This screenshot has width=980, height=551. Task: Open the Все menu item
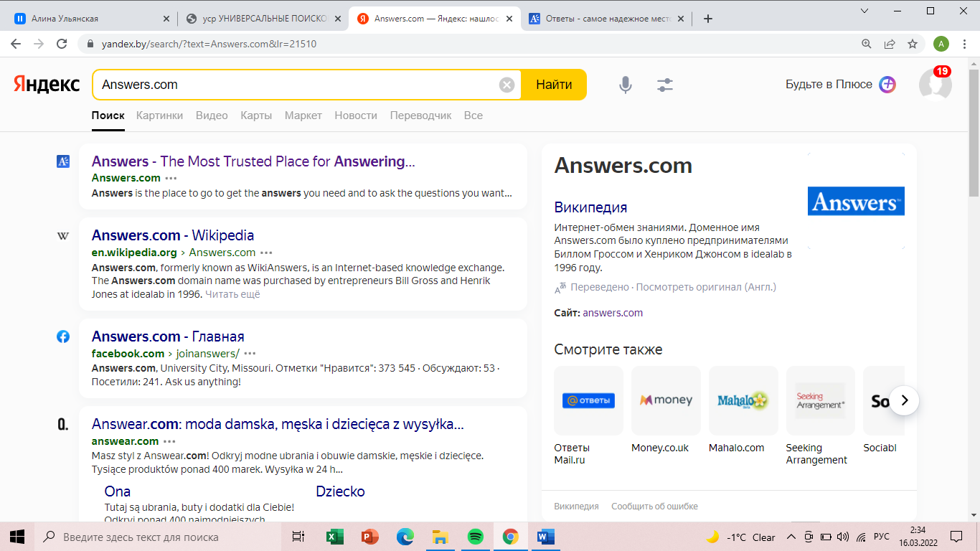473,116
